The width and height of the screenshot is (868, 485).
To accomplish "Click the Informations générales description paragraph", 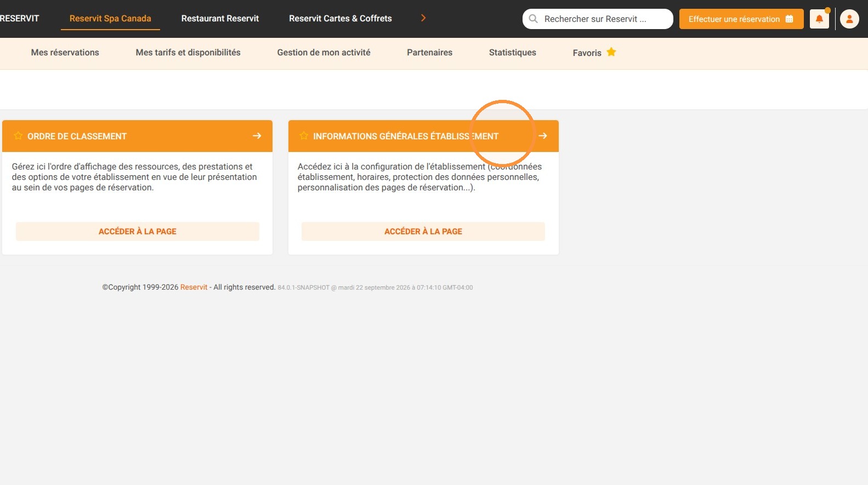I will pos(419,177).
